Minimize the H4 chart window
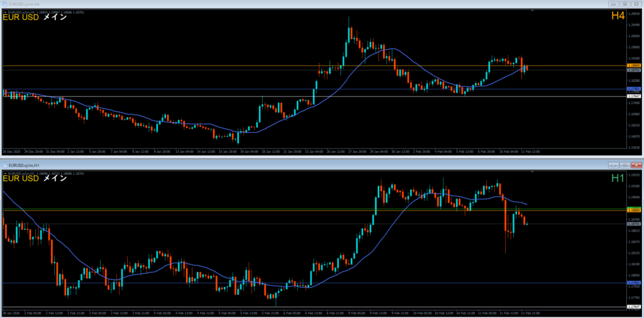Screen dimensions: 644x318 tap(613, 3)
